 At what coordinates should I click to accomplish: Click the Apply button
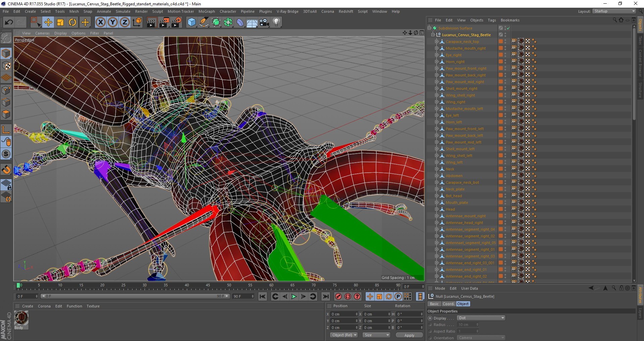click(409, 335)
